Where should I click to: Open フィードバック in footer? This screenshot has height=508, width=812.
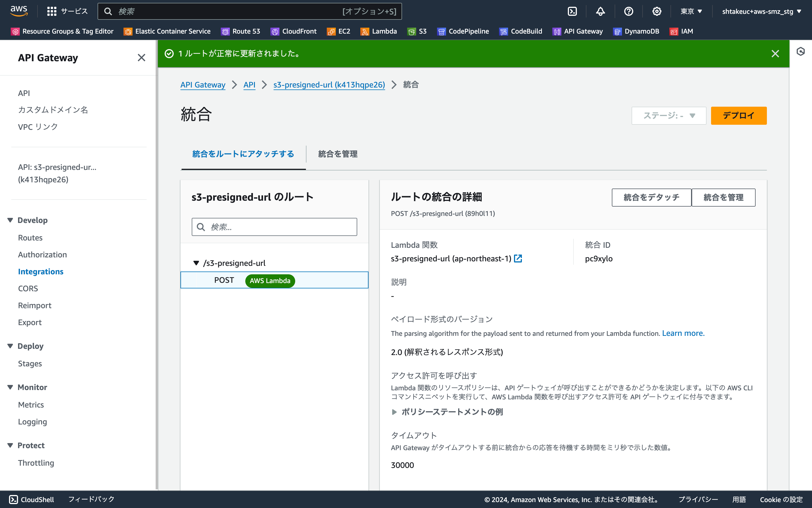tap(91, 499)
